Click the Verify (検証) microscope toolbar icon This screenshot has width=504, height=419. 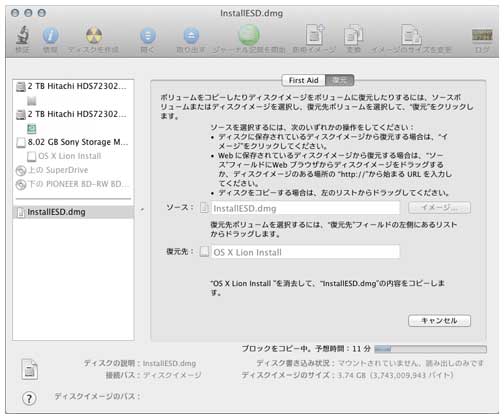(23, 35)
